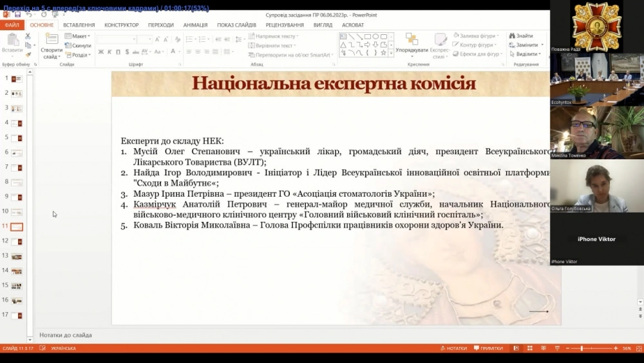Click НОТАТКИ in the status bar
This screenshot has width=644, height=363.
[453, 348]
